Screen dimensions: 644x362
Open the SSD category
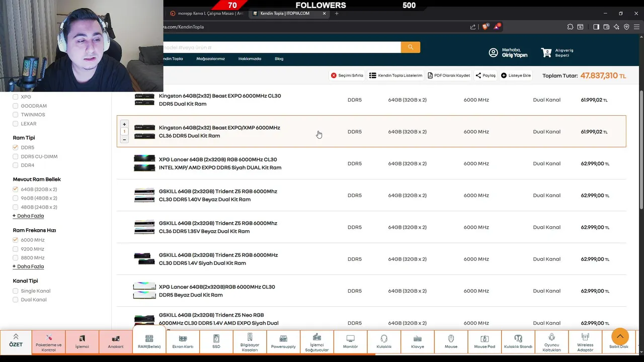point(216,342)
